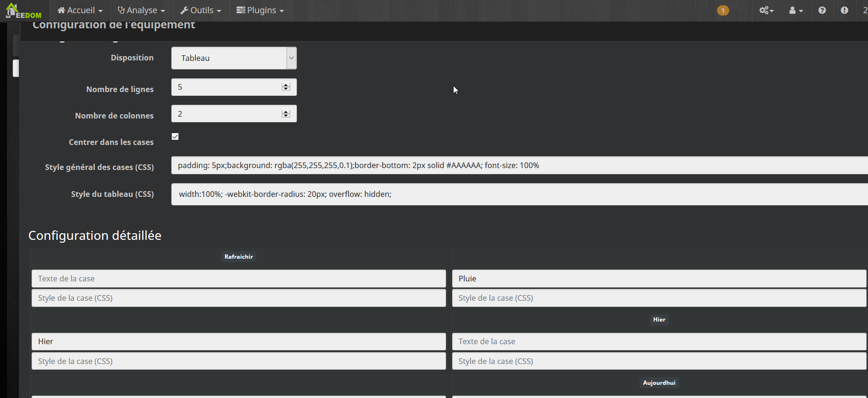Screen dimensions: 868x398
Task: Click the Nombre de colonnes stepper arrows
Action: click(x=286, y=114)
